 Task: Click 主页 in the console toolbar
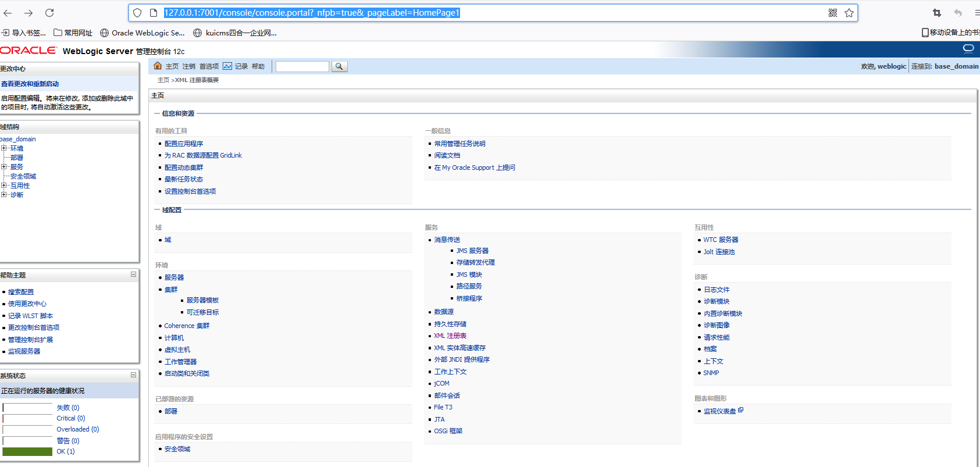172,66
